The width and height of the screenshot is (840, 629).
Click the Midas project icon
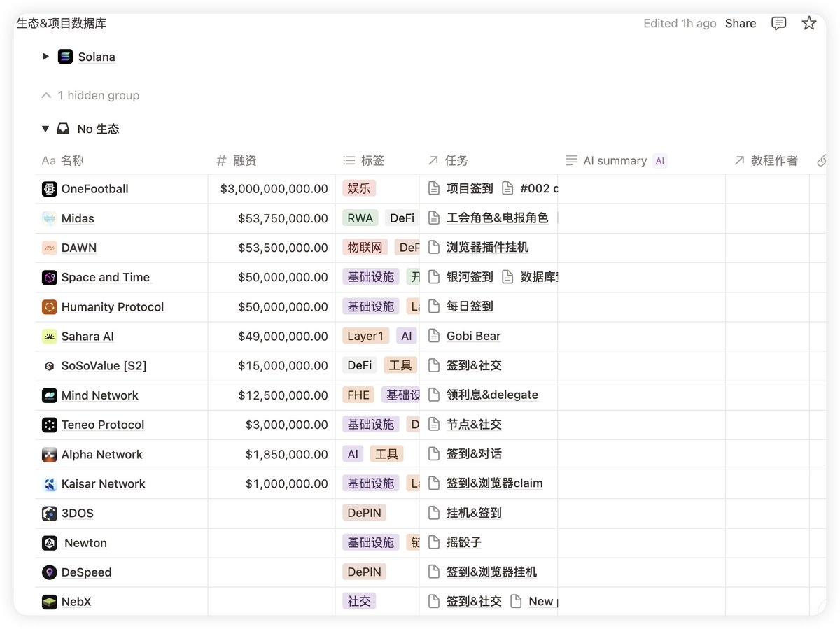(x=49, y=218)
